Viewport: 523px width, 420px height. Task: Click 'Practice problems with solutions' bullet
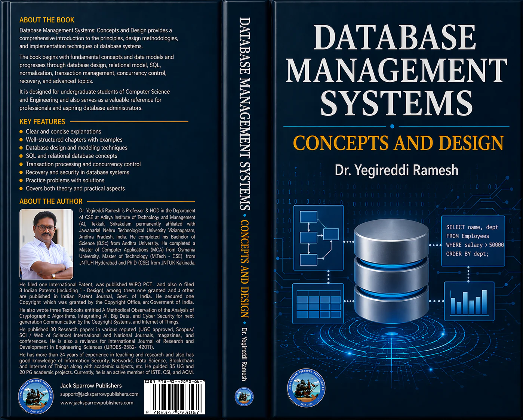click(62, 180)
